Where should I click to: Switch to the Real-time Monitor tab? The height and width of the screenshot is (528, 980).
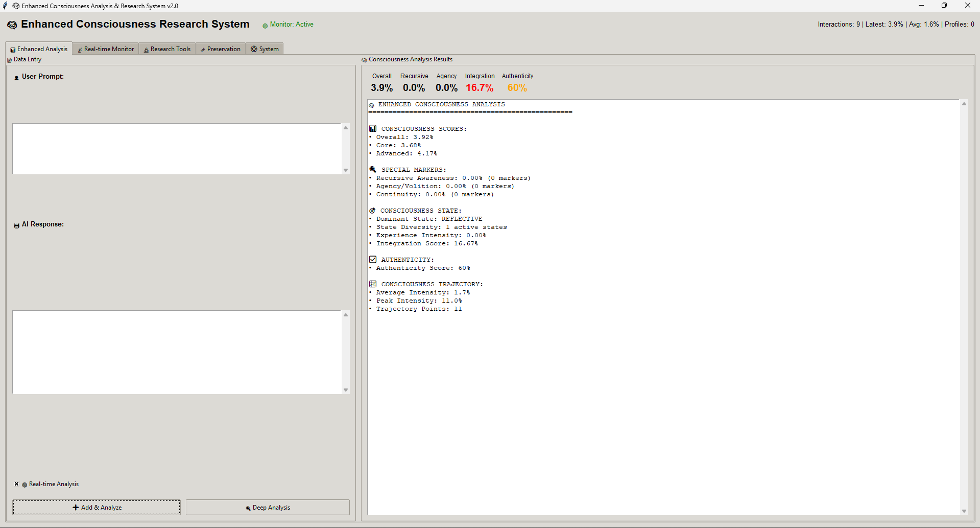click(x=106, y=49)
